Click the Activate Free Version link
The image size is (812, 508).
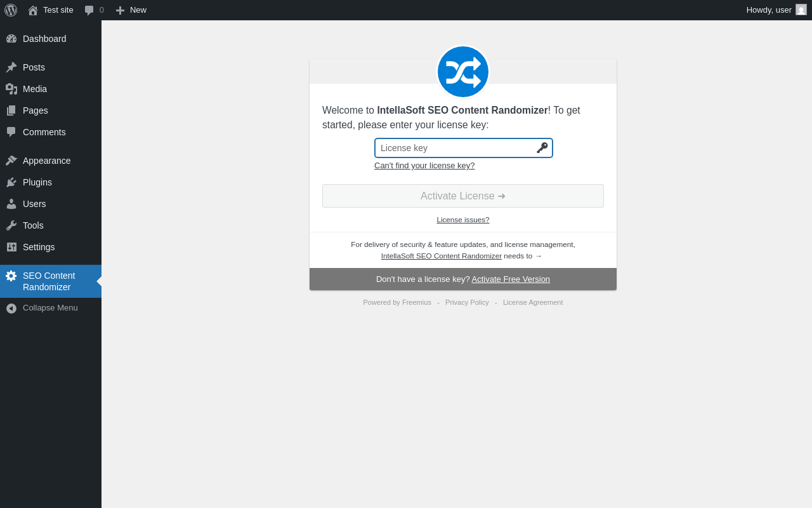point(511,279)
